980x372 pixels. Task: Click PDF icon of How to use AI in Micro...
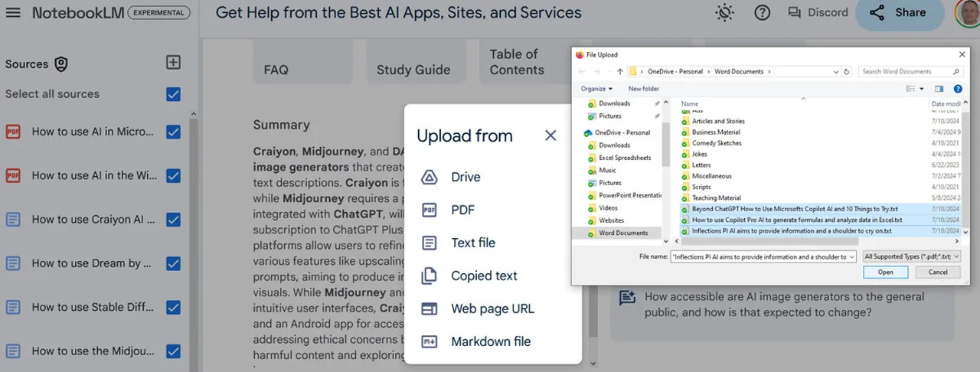point(13,132)
